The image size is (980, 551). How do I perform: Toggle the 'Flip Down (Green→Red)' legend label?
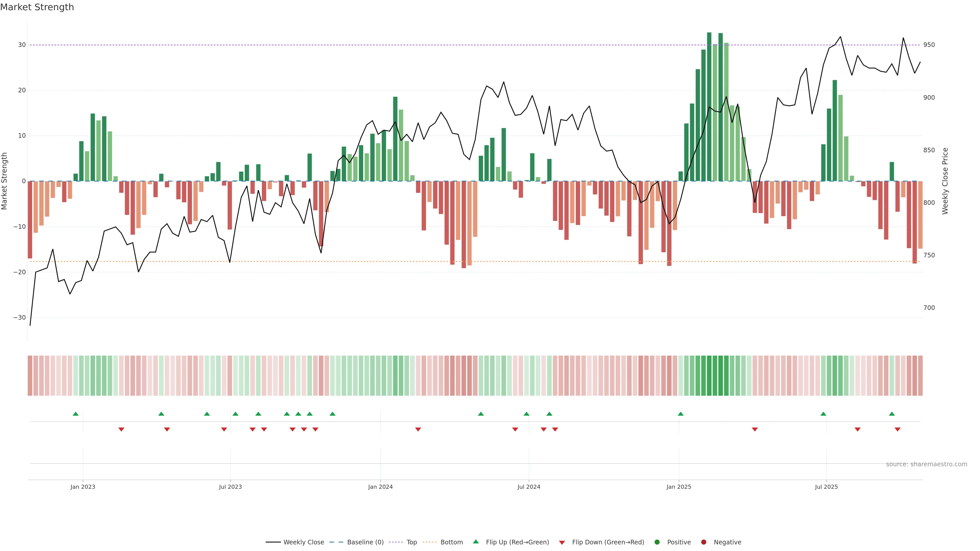pyautogui.click(x=608, y=542)
